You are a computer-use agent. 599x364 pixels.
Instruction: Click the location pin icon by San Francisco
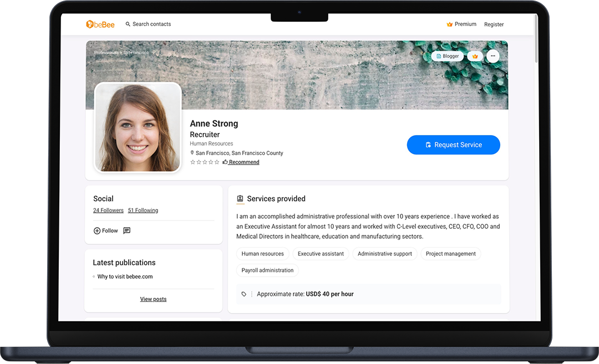[192, 153]
